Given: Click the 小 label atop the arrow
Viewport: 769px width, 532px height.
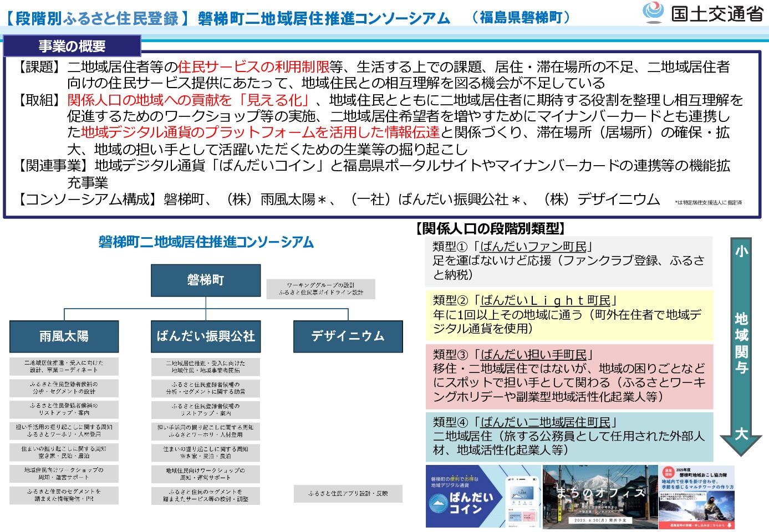Looking at the screenshot, I should coord(741,251).
